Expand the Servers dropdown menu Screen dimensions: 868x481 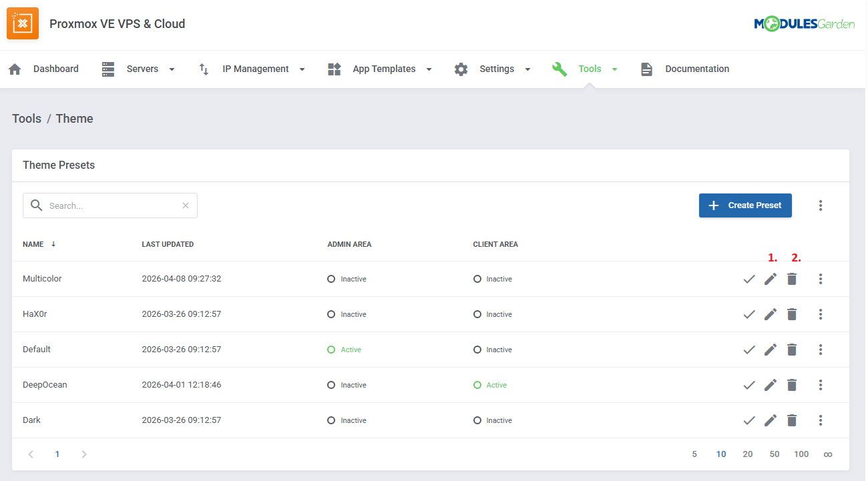[138, 69]
